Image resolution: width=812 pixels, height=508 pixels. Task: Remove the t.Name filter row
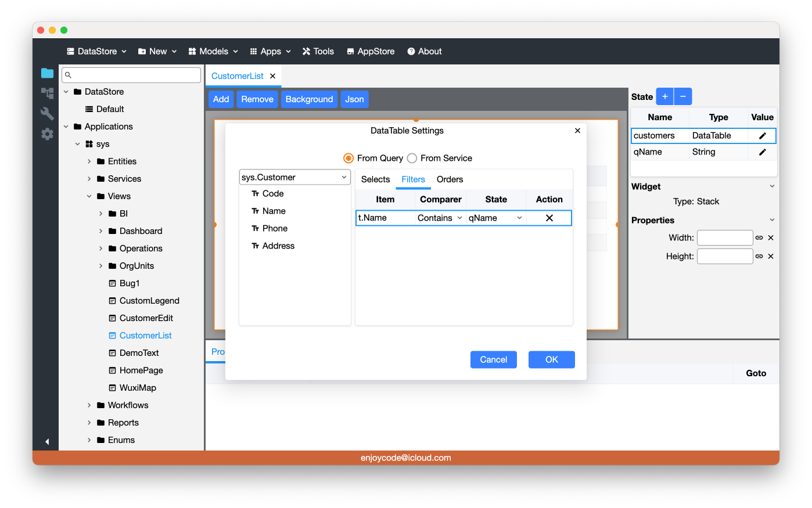(x=549, y=218)
